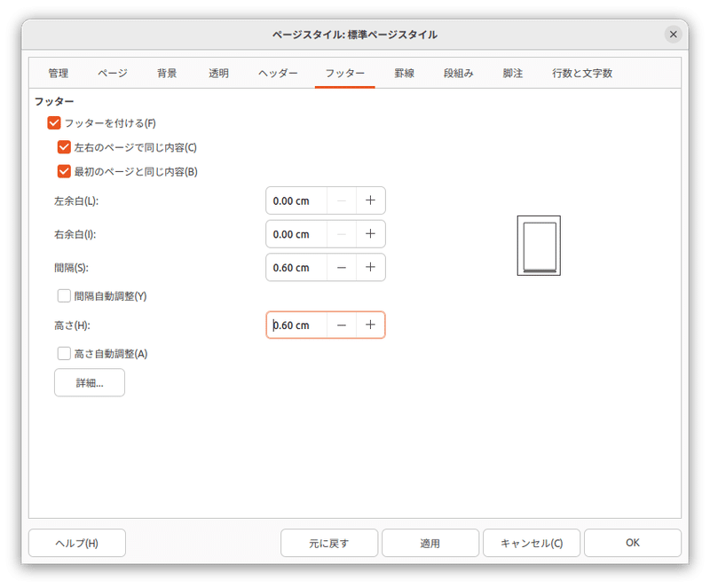Viewport: 710px width, 588px height.
Task: Switch to the ヘッダー tab
Action: point(278,74)
